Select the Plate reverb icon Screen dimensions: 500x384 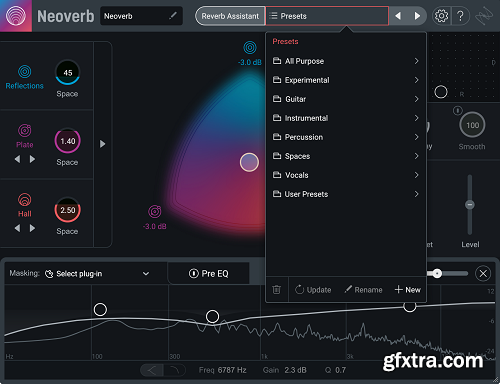coord(25,130)
